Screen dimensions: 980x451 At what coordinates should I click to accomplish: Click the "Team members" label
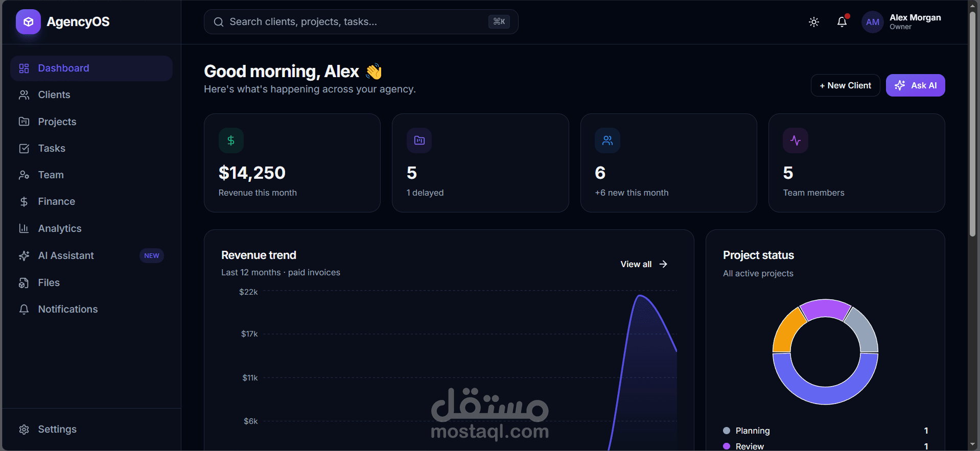813,193
